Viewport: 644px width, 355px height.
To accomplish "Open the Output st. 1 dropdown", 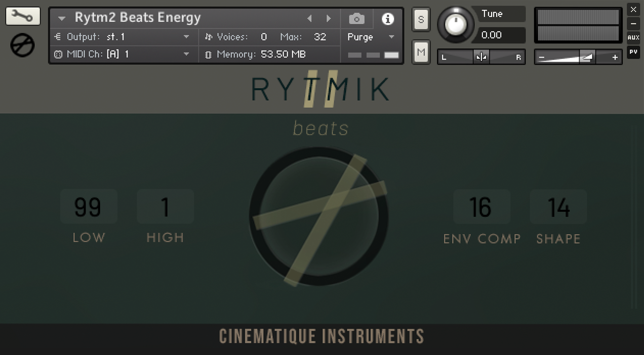I will (122, 37).
